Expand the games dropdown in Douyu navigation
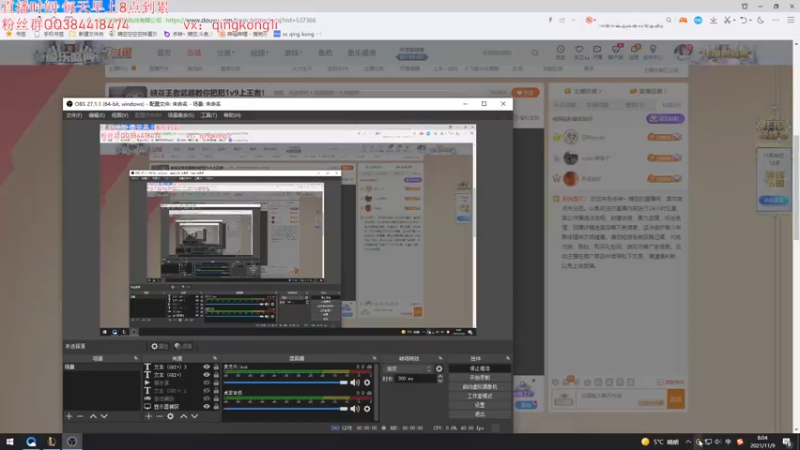Viewport: 800px width, 450px height. coord(293,53)
